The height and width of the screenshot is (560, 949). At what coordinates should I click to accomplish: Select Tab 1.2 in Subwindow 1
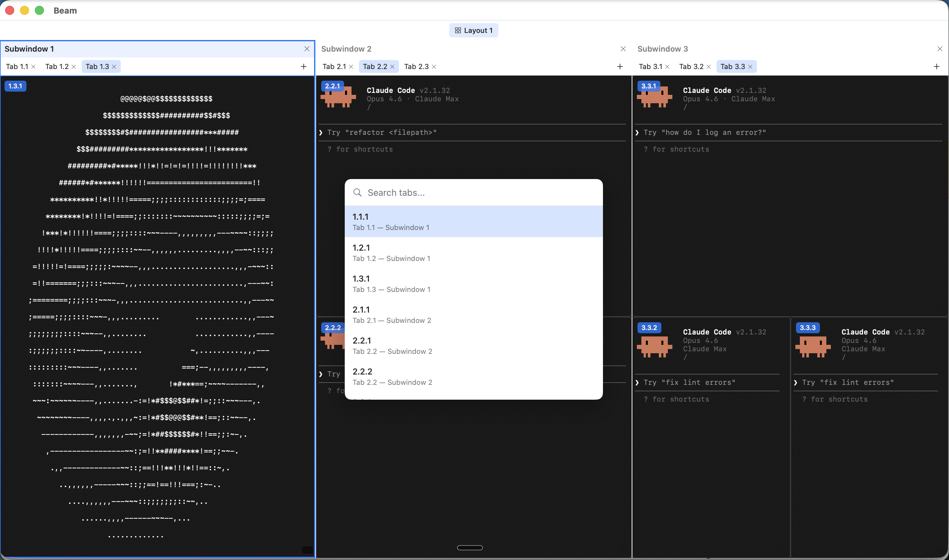pyautogui.click(x=57, y=66)
